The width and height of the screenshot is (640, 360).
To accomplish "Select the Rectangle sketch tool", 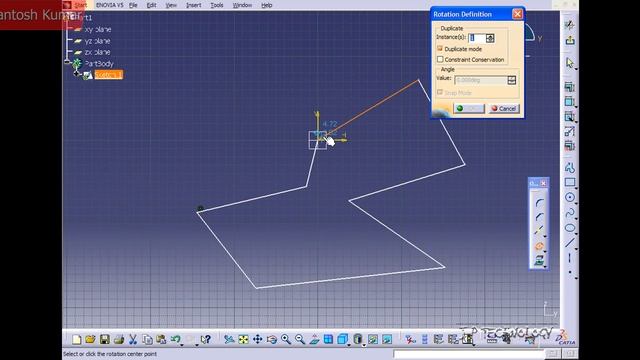I will 570,182.
